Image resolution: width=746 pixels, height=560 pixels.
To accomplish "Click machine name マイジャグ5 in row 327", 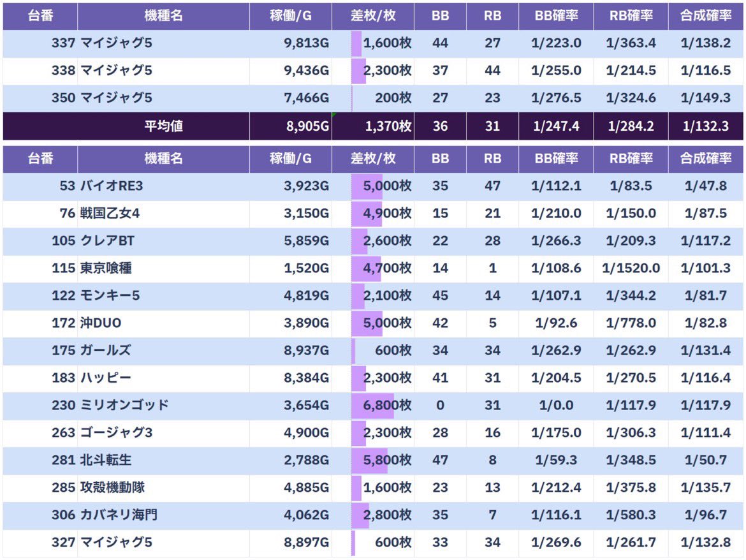I will click(116, 542).
